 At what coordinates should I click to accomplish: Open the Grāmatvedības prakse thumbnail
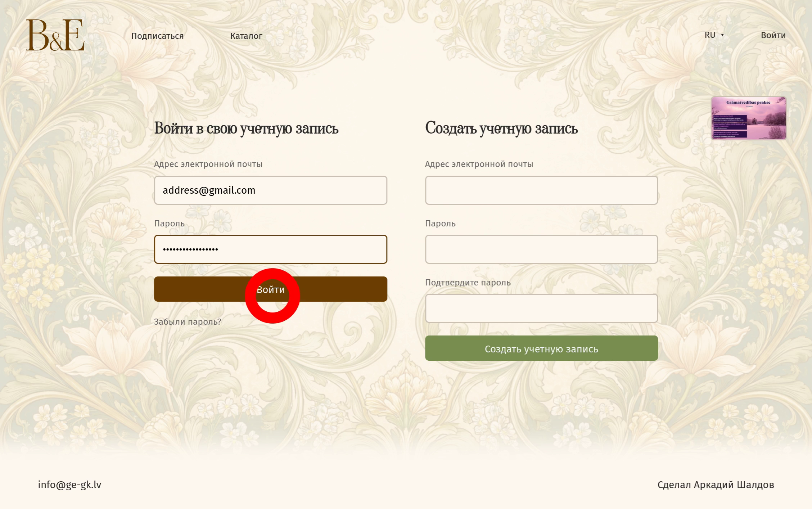tap(749, 118)
